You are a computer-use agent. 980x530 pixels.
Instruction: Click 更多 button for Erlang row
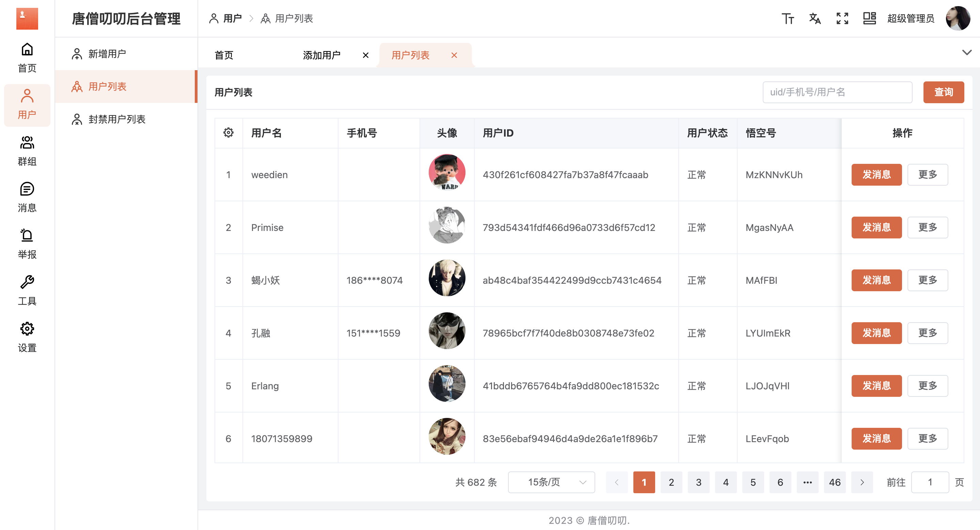coord(928,386)
